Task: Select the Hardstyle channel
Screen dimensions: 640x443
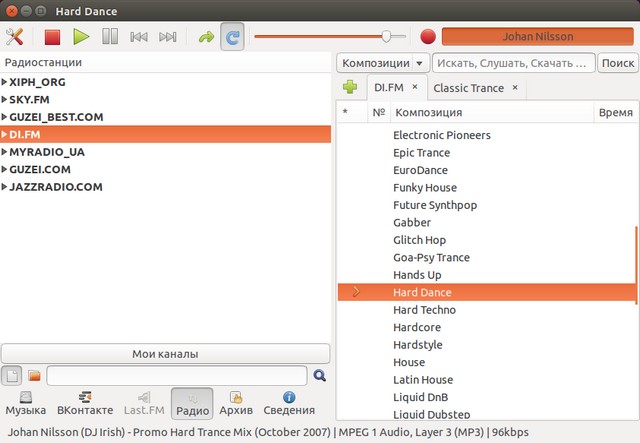Action: click(x=487, y=345)
